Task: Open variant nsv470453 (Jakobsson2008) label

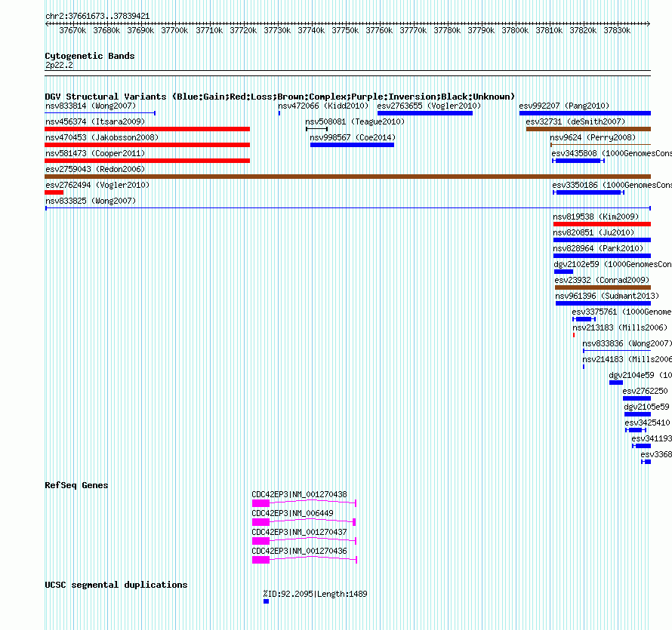Action: (102, 137)
